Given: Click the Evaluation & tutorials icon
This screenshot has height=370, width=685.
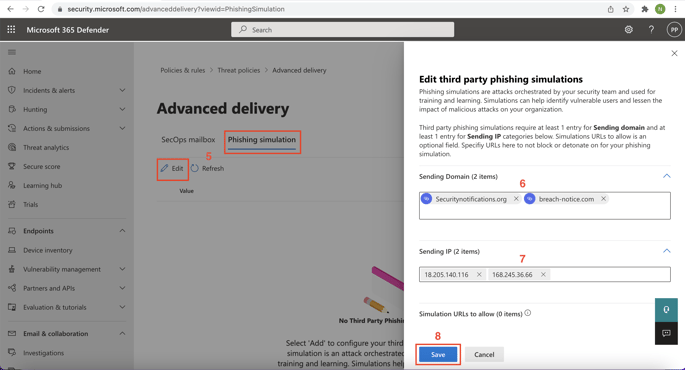Looking at the screenshot, I should [x=12, y=307].
